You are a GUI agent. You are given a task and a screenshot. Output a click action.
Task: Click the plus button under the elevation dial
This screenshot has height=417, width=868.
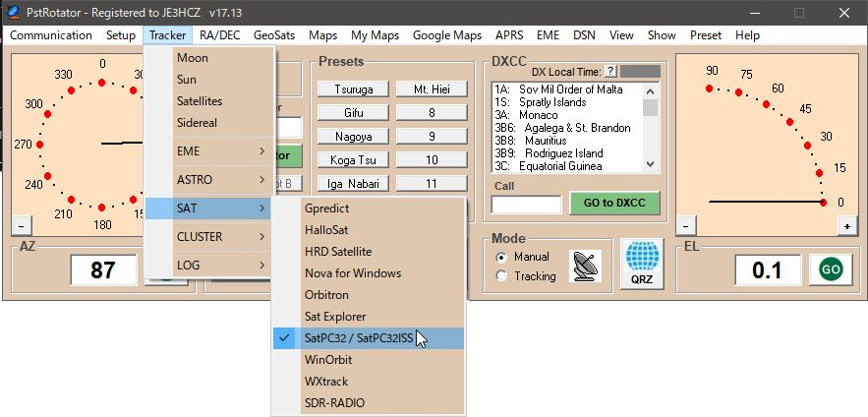[844, 225]
